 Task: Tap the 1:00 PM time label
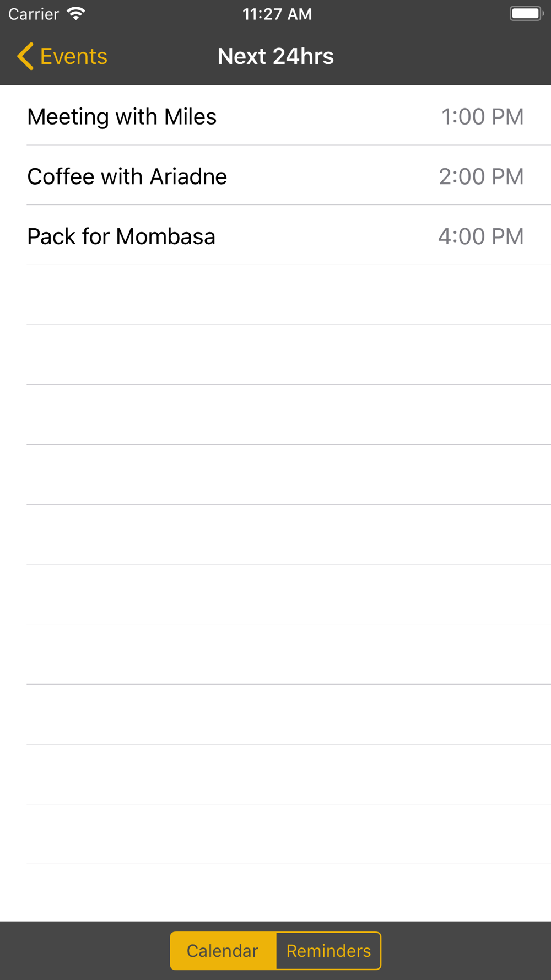pyautogui.click(x=482, y=117)
